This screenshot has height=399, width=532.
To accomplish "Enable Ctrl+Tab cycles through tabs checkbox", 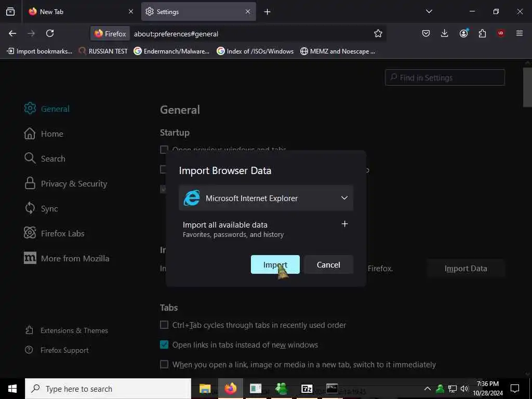I will [164, 325].
